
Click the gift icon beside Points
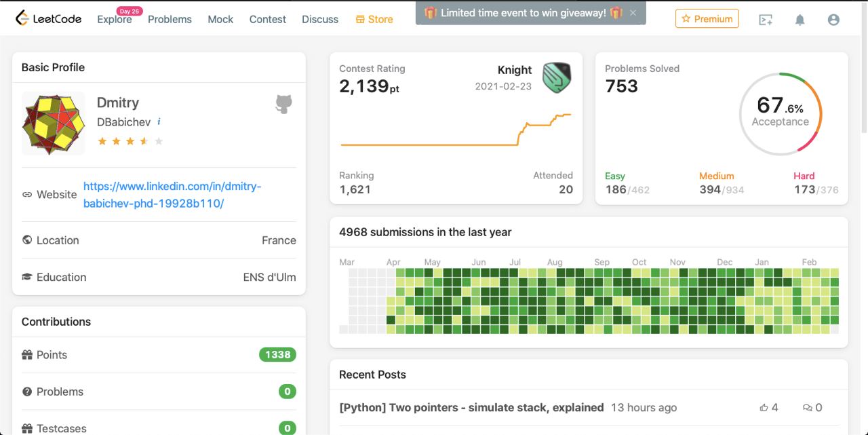27,355
